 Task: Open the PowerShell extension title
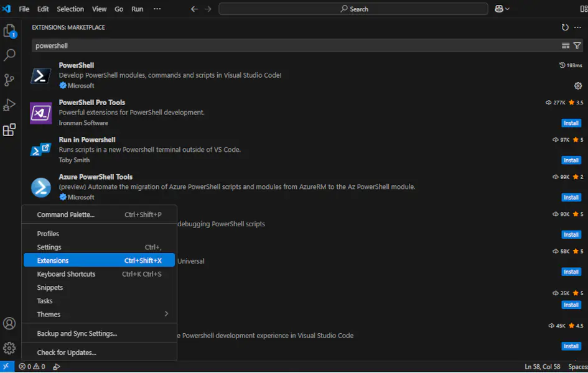76,65
